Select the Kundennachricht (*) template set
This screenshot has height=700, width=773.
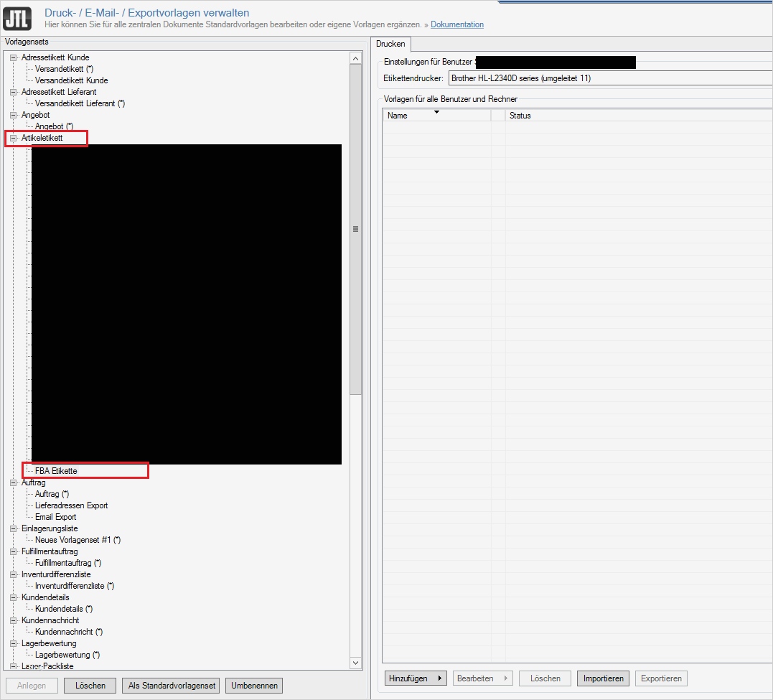pos(68,632)
